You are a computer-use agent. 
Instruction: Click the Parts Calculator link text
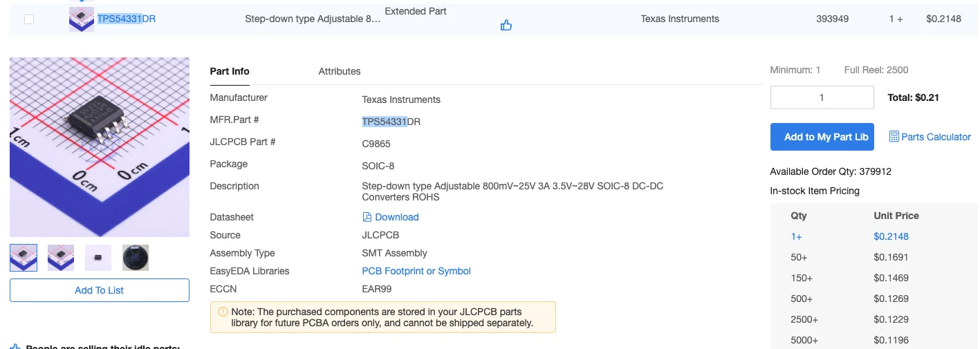pos(936,137)
